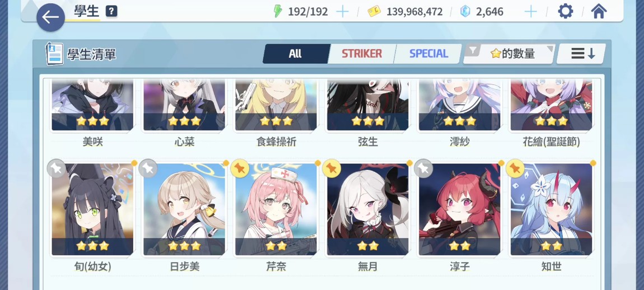644x290 pixels.
Task: Open the settings gear
Action: point(566,11)
